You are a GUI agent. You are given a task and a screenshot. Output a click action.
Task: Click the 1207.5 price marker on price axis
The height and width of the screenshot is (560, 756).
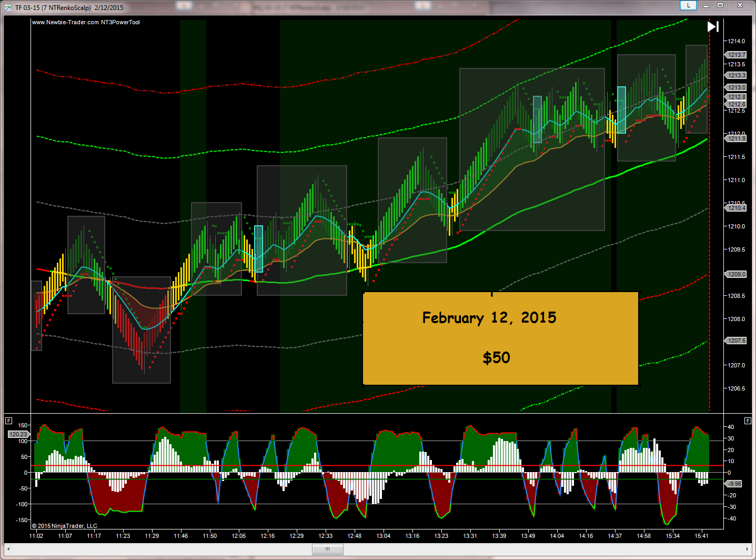[737, 341]
